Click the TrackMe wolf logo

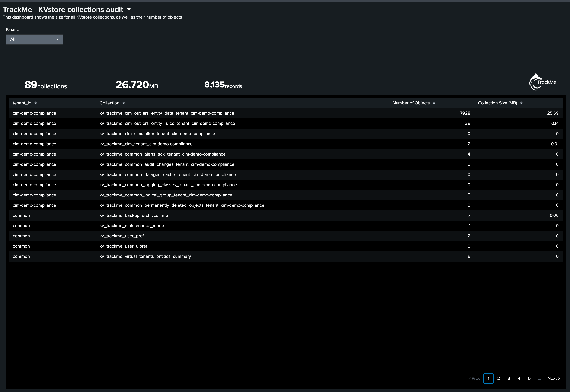pyautogui.click(x=542, y=82)
